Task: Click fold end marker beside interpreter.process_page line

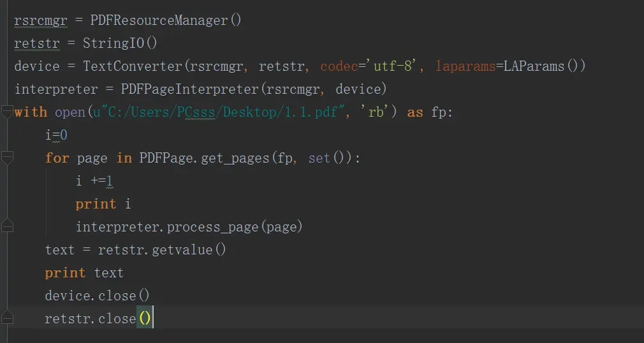Action: (x=7, y=226)
